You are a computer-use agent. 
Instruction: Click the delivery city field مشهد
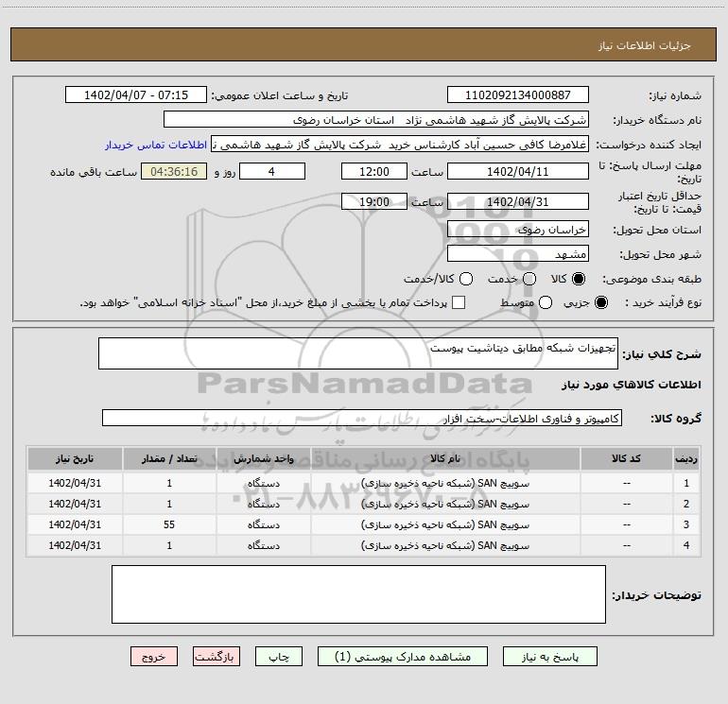click(518, 254)
